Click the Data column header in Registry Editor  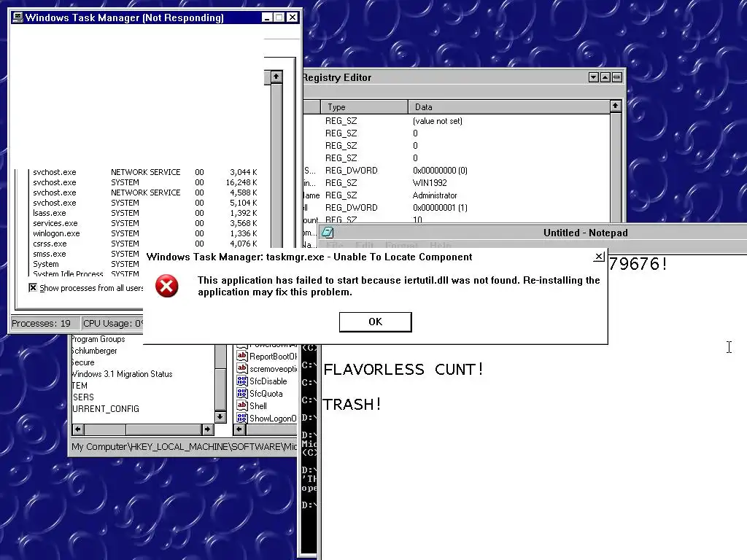click(x=508, y=107)
